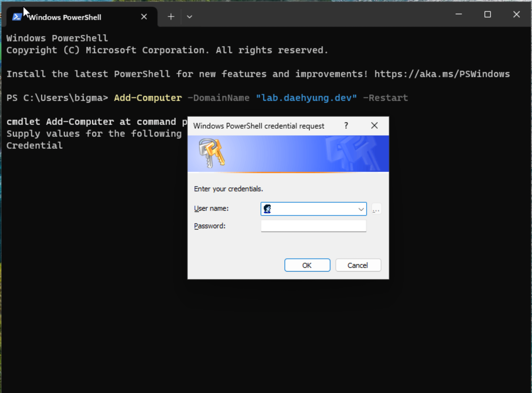Click the keys icon in dialog banner
Image resolution: width=532 pixels, height=393 pixels.
pyautogui.click(x=211, y=153)
